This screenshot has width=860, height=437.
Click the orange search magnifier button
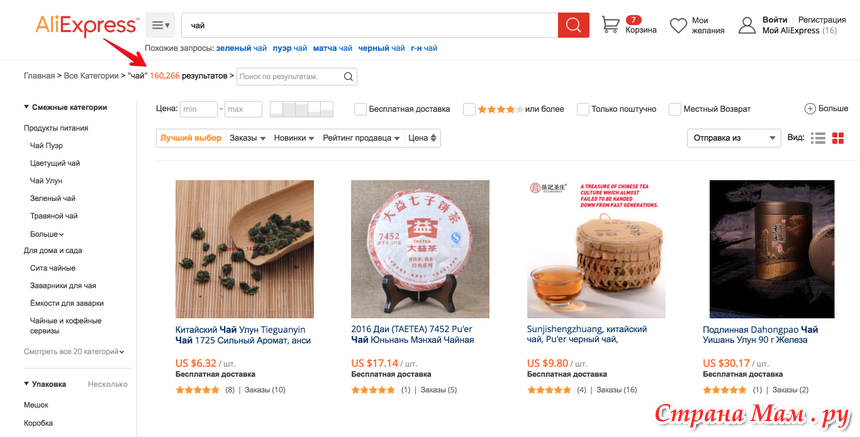573,25
